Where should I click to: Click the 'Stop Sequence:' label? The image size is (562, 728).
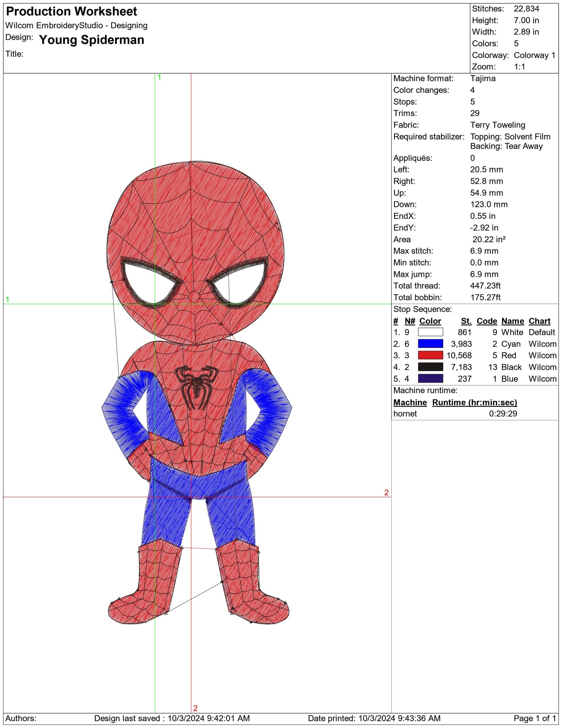[422, 309]
